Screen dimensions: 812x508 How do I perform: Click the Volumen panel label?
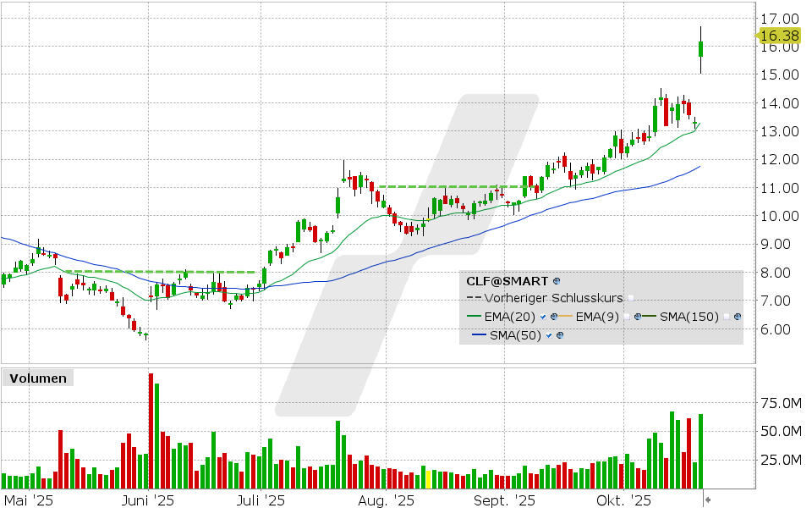click(36, 378)
